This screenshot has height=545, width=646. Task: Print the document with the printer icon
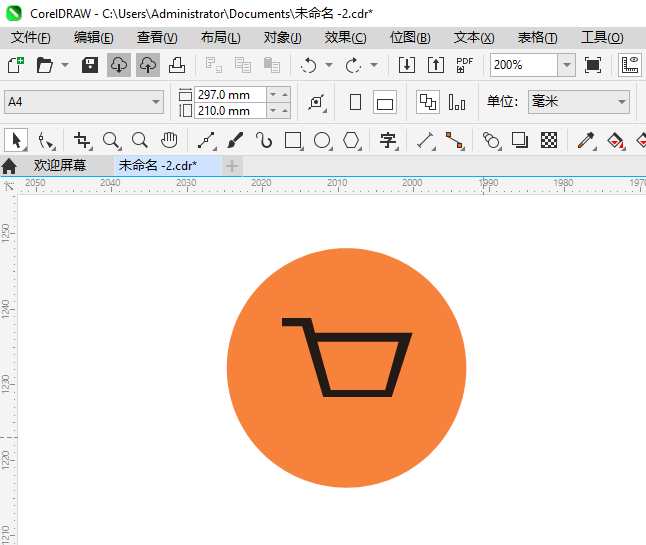coord(177,65)
